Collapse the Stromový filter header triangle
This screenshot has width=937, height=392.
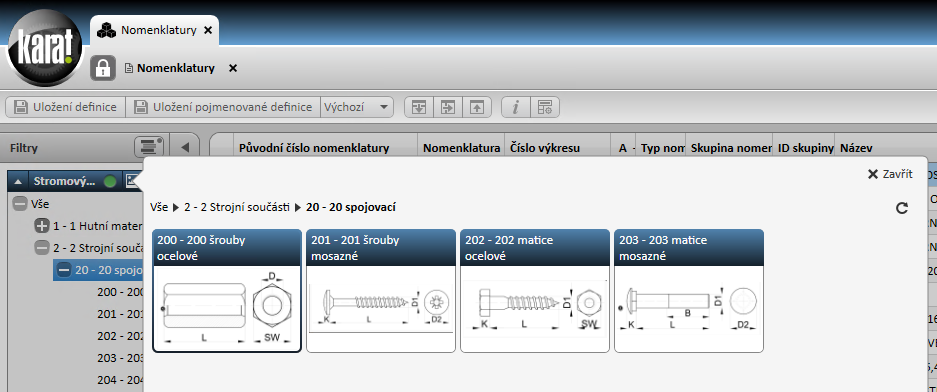point(19,181)
